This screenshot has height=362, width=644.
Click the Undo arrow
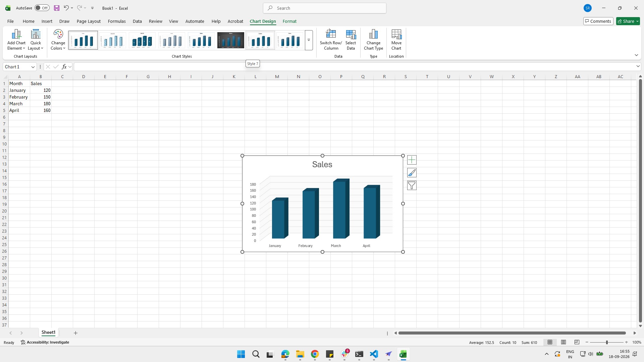pyautogui.click(x=66, y=8)
